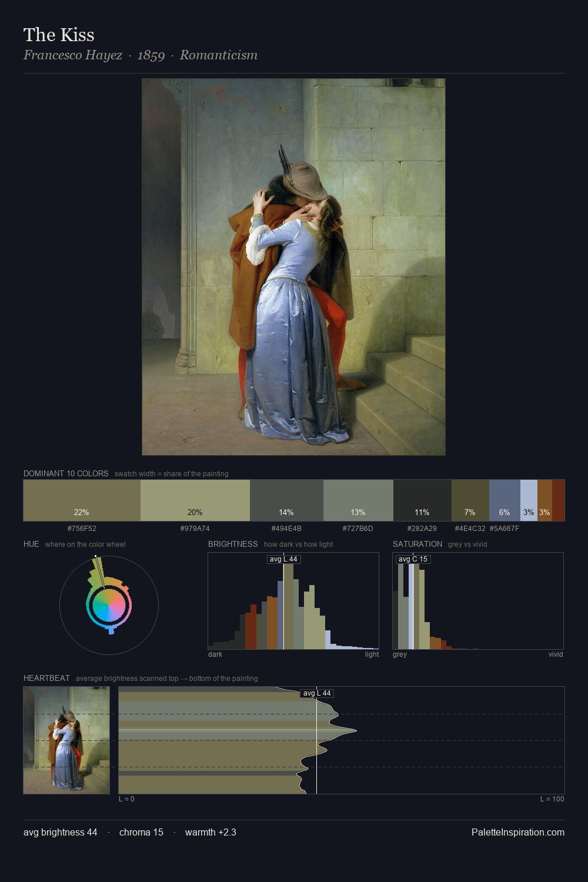Select the pale lavender 3% swatch
This screenshot has height=882, width=588.
(x=529, y=500)
